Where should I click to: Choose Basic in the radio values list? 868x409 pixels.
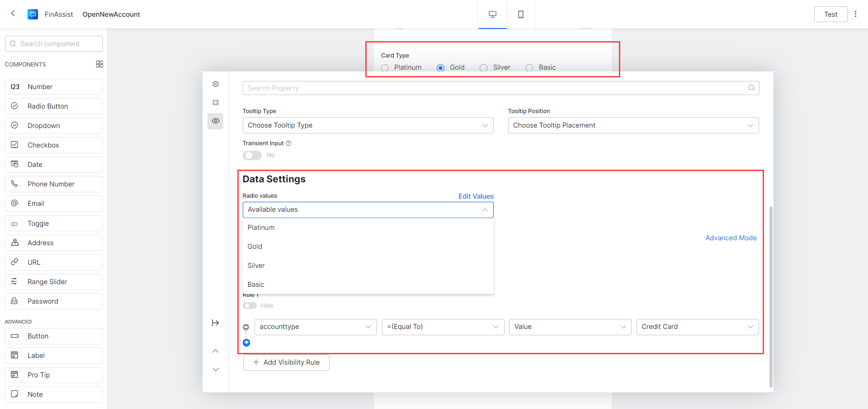[x=256, y=285]
